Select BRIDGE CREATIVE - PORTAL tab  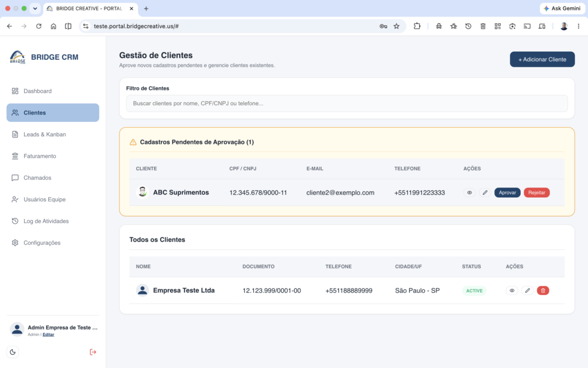90,9
